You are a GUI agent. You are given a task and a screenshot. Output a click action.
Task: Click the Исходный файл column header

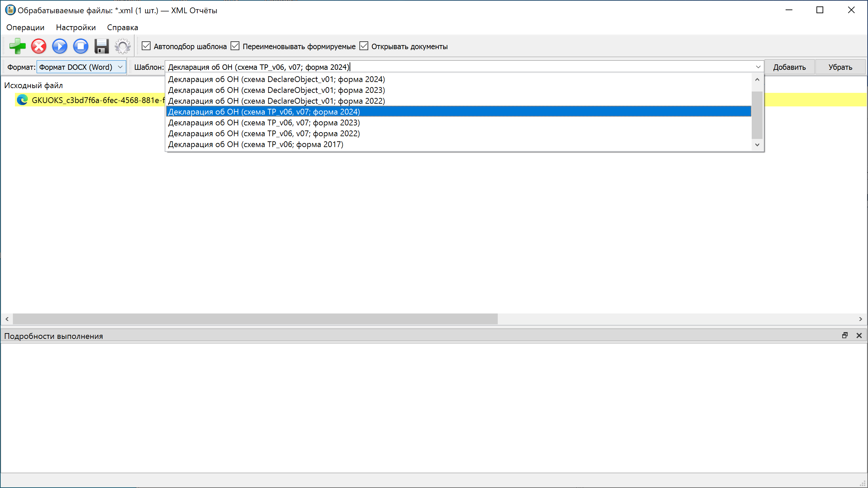34,85
